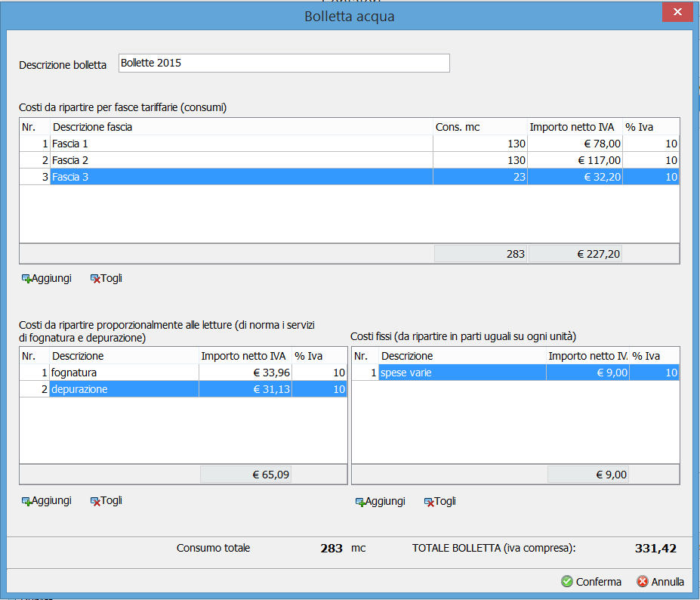This screenshot has width=700, height=600.
Task: Select the Fascia 1 row
Action: [350, 144]
